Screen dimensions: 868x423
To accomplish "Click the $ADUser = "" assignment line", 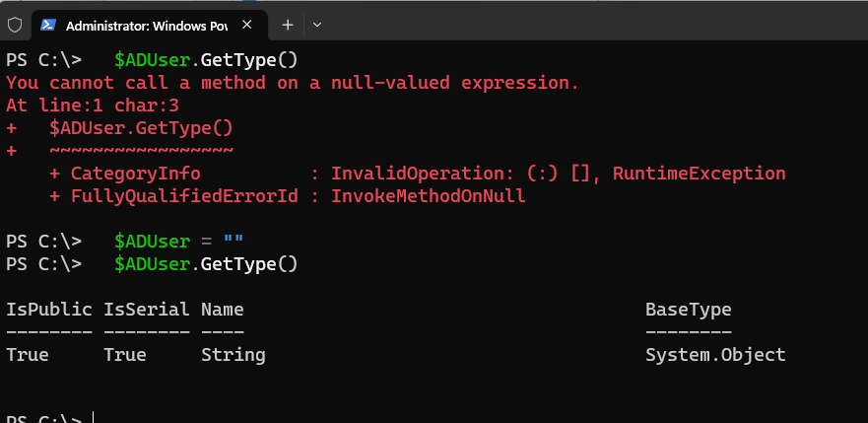I will pos(179,242).
